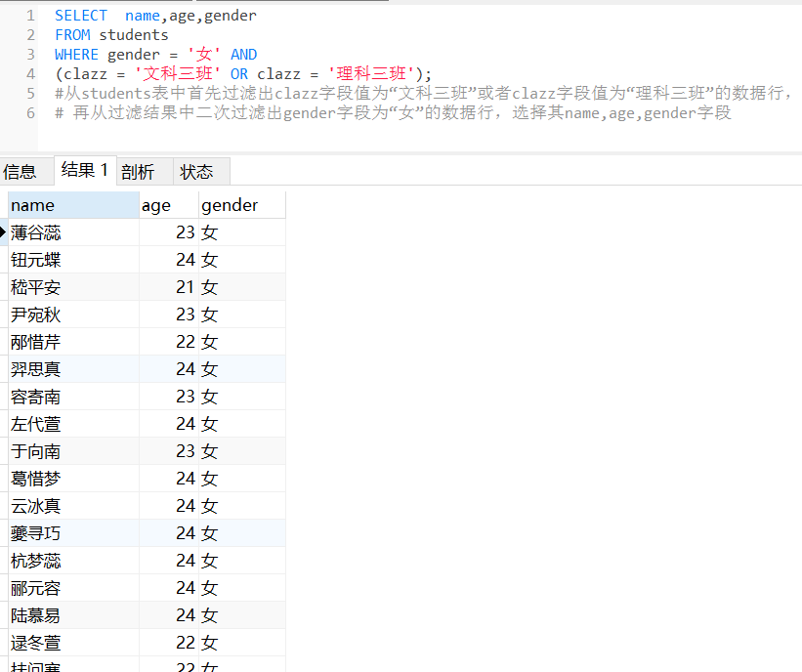Select the name cell 薄谷蕊
Screen dimensions: 802x672
[x=73, y=232]
